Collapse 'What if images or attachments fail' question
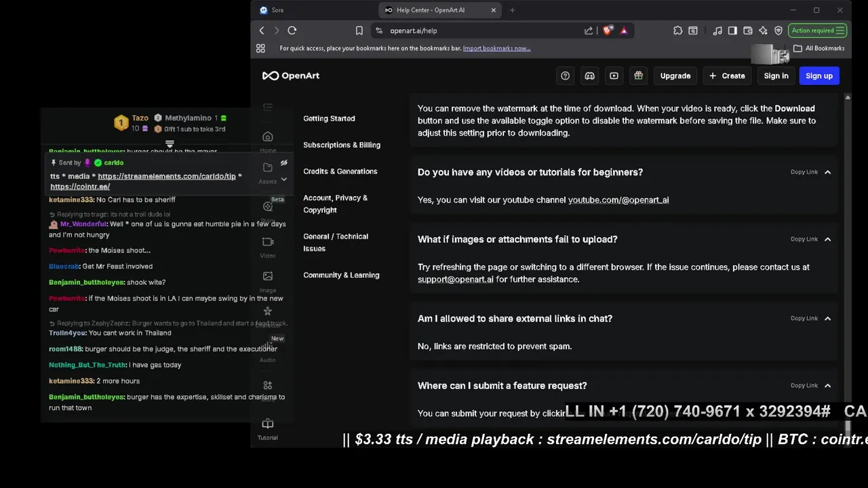The width and height of the screenshot is (868, 488). 827,239
